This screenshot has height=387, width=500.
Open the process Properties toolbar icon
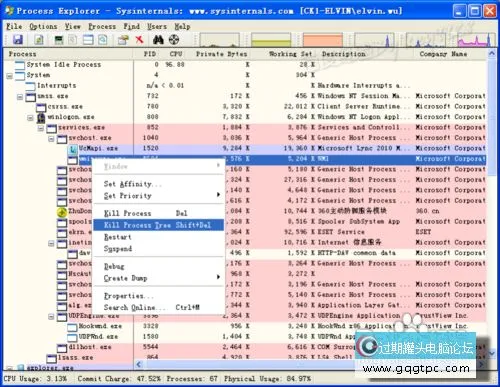point(123,40)
